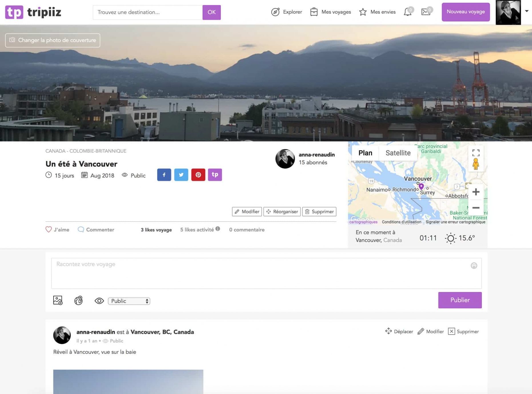Click the 15 abonnés text
This screenshot has width=532, height=394.
(313, 162)
